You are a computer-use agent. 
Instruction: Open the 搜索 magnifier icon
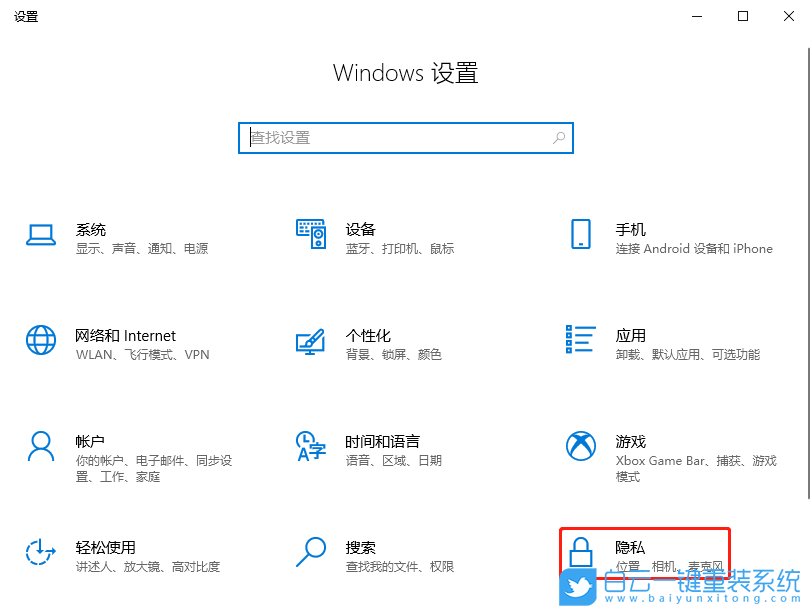pyautogui.click(x=310, y=553)
